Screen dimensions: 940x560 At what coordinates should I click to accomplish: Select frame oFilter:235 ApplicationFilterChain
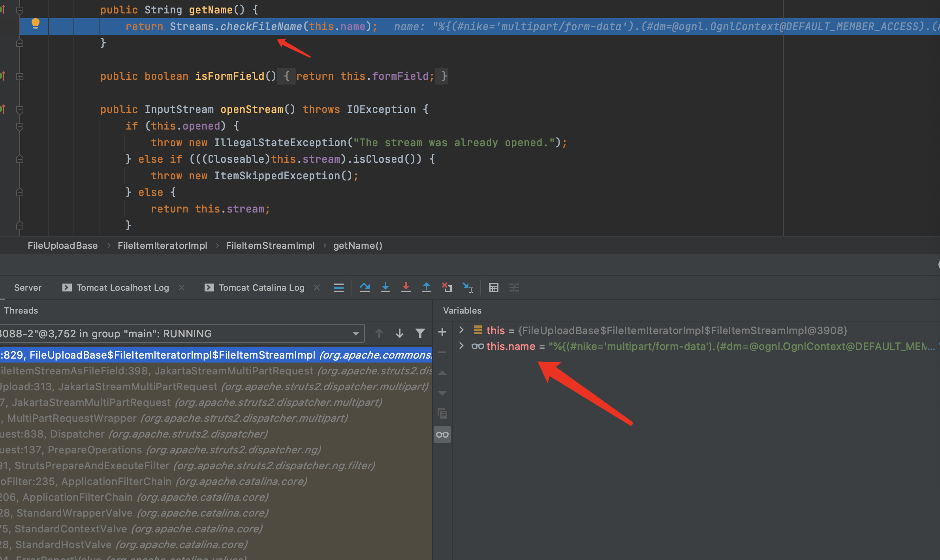pyautogui.click(x=216, y=481)
